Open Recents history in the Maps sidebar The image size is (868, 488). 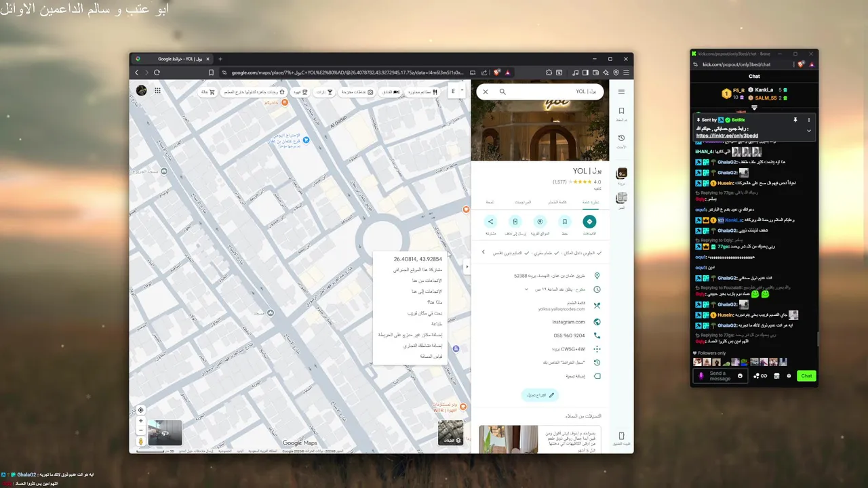[621, 140]
